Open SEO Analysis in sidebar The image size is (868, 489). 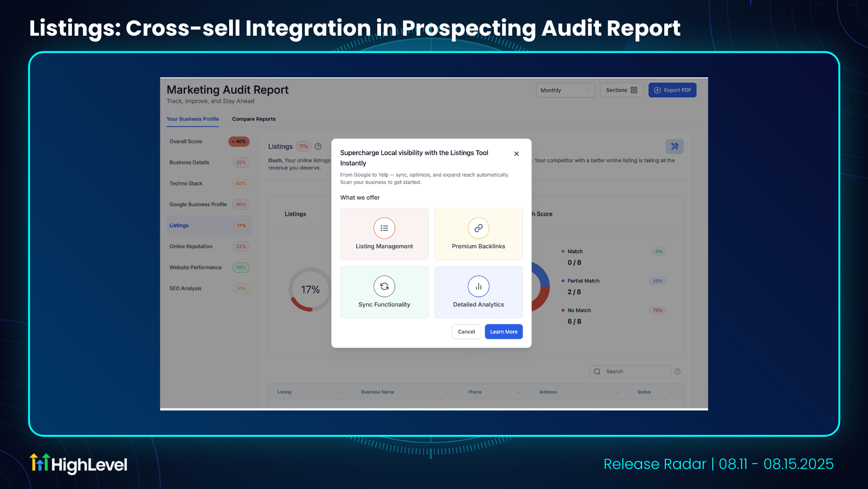(209, 288)
